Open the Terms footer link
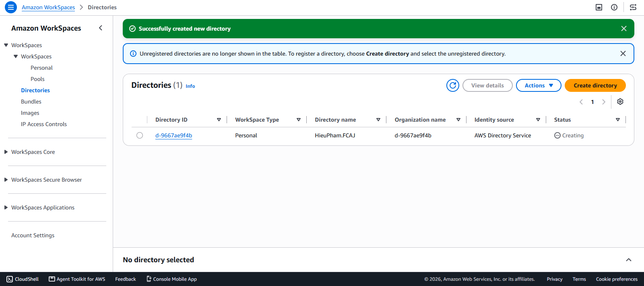Viewport: 644px width, 286px height. (x=579, y=279)
